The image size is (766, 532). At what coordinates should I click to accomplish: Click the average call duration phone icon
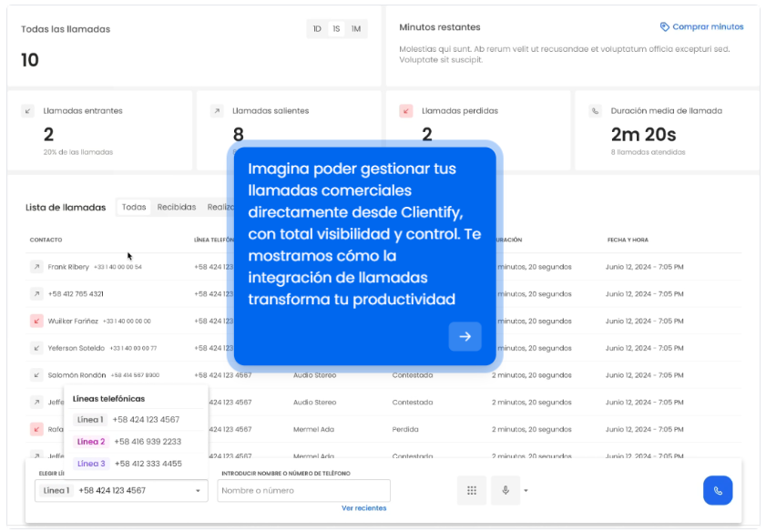pos(595,111)
